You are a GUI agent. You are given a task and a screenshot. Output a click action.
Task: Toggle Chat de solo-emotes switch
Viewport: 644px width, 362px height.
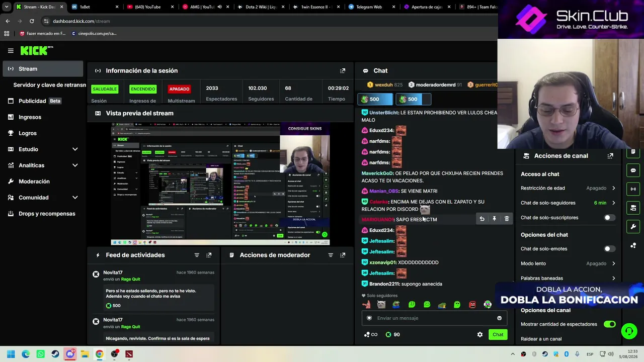point(609,249)
